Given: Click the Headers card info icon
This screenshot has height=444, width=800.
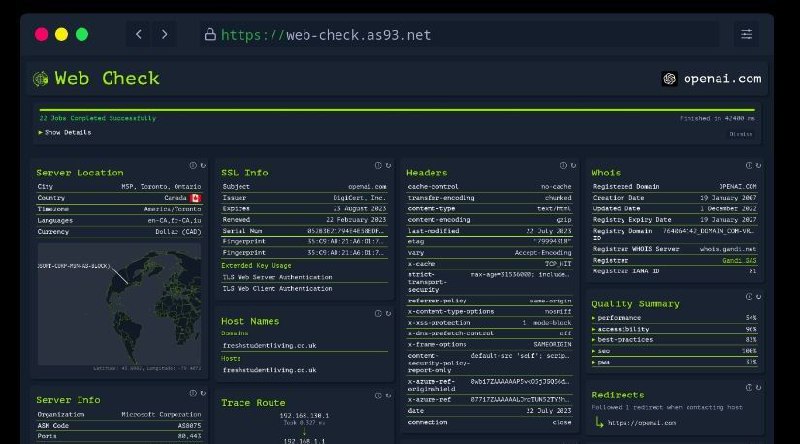Looking at the screenshot, I should tap(562, 165).
